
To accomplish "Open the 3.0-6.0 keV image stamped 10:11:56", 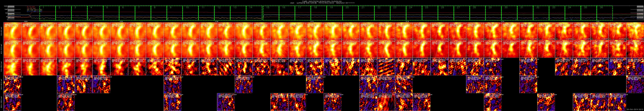I will tap(297, 32).
